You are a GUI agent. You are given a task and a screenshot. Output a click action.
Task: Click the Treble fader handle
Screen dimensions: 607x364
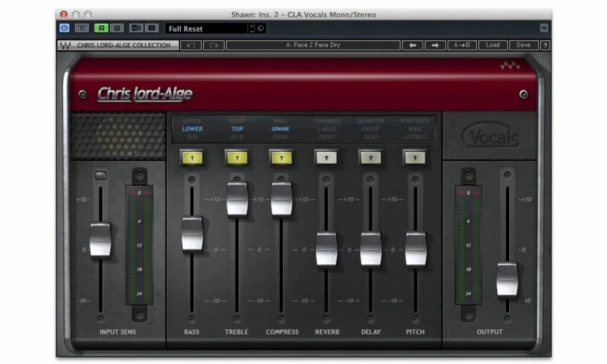pyautogui.click(x=237, y=199)
